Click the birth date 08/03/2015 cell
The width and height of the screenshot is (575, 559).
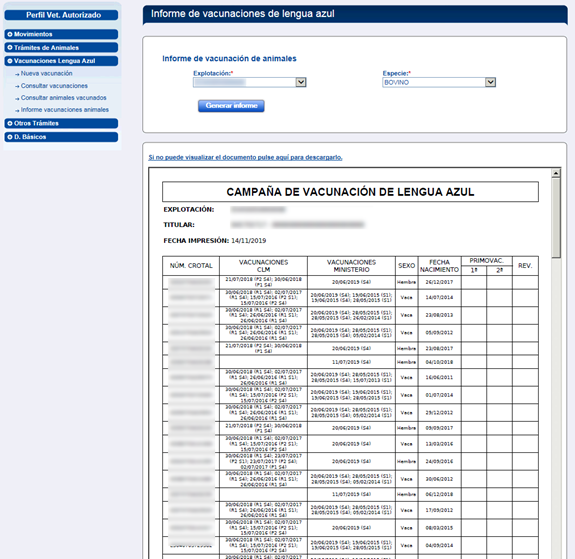[x=439, y=528]
